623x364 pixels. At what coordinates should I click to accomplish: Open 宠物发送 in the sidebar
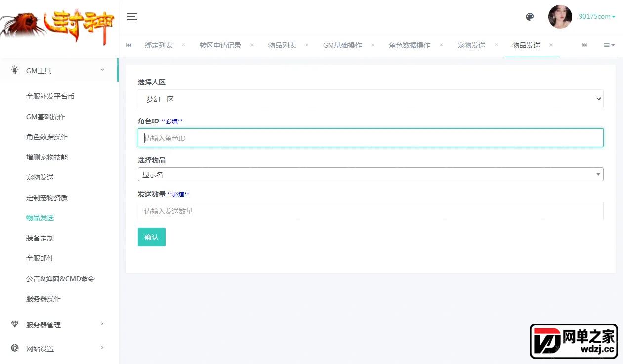point(40,177)
